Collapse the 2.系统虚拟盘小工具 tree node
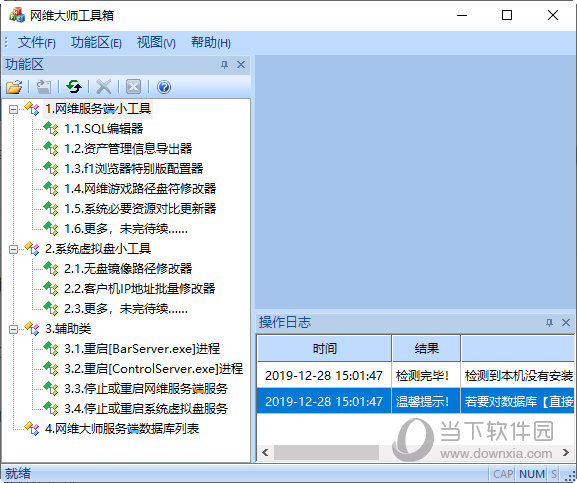 coord(13,249)
